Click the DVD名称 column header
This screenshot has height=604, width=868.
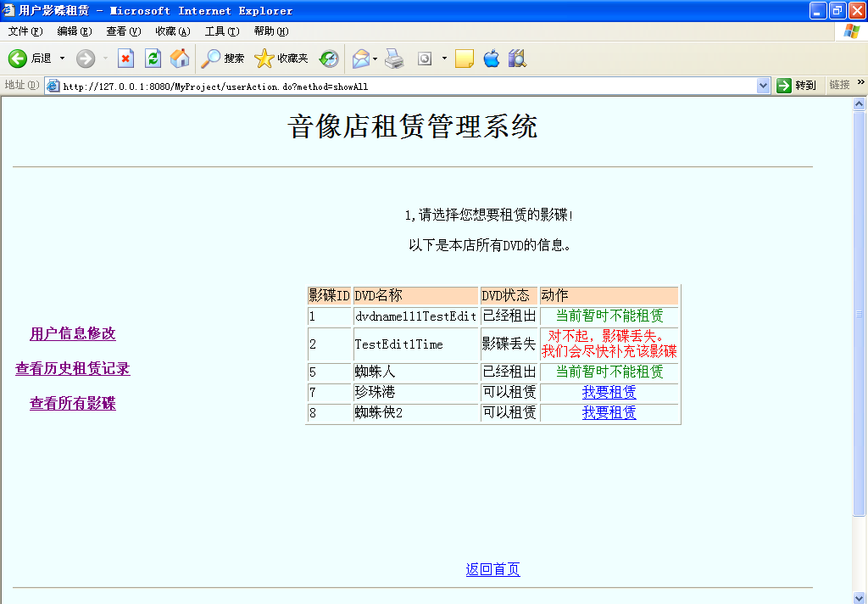pyautogui.click(x=415, y=295)
